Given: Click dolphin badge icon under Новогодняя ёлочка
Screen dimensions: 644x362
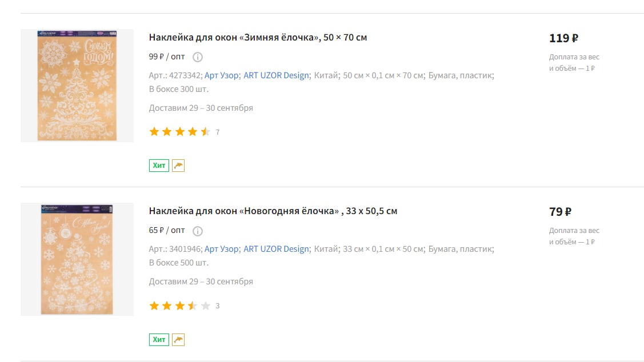Looking at the screenshot, I should point(178,339).
